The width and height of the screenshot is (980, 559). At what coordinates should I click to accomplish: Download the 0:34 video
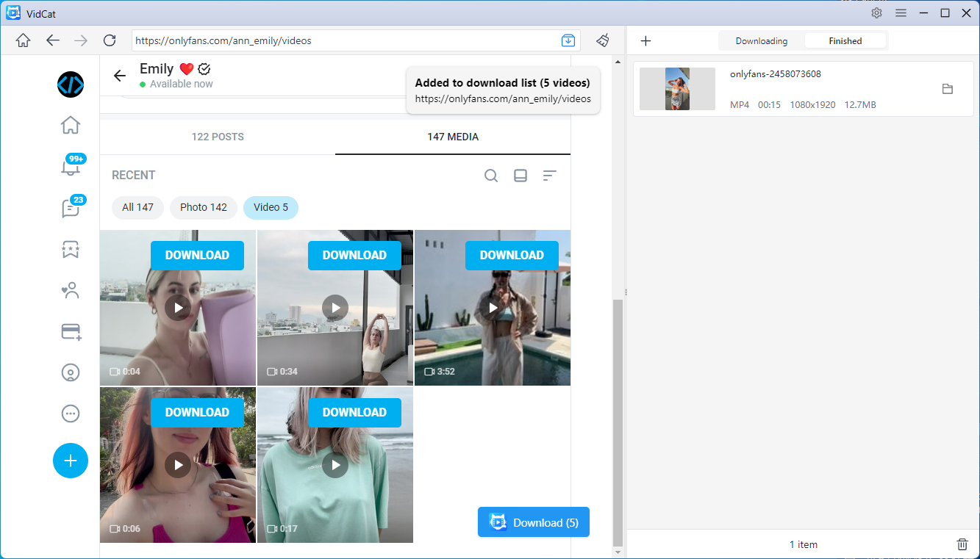(x=354, y=255)
